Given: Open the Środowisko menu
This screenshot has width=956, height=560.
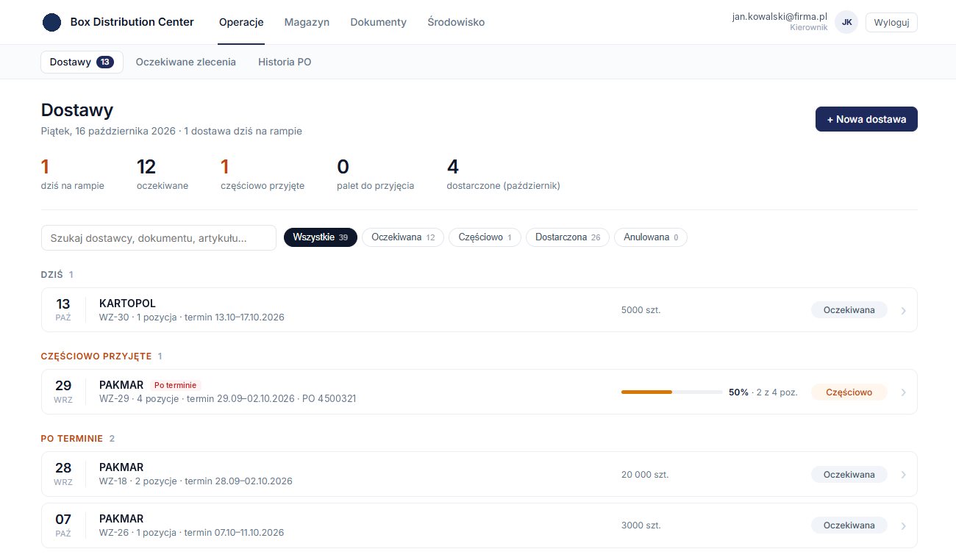Looking at the screenshot, I should click(x=456, y=22).
